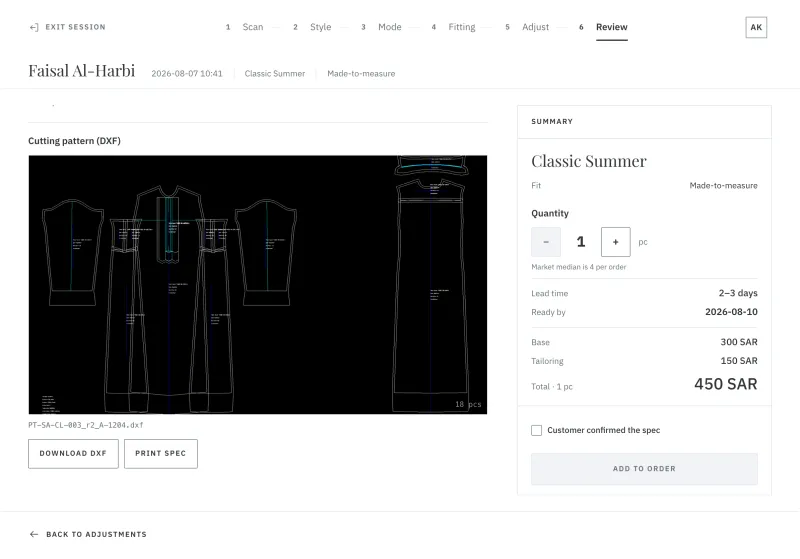Click the 18 pcs count on pattern
Screen dimensions: 800x559
tap(468, 404)
